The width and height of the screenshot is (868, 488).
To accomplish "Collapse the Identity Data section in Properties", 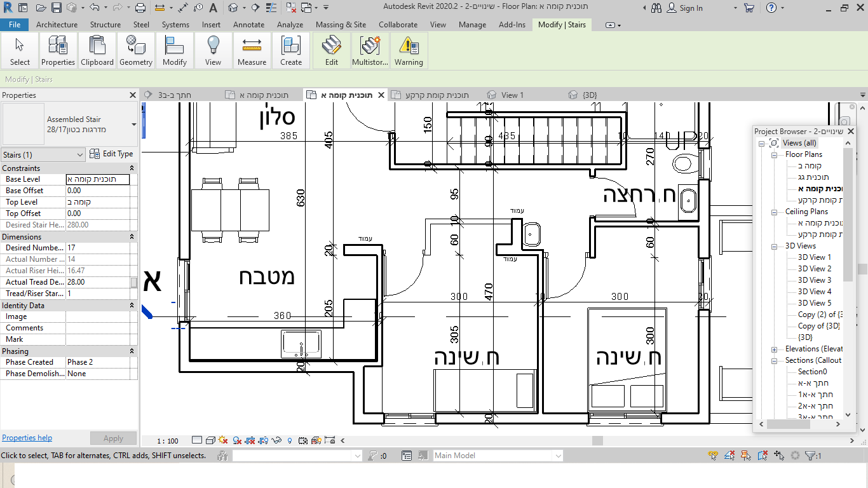I will 132,306.
